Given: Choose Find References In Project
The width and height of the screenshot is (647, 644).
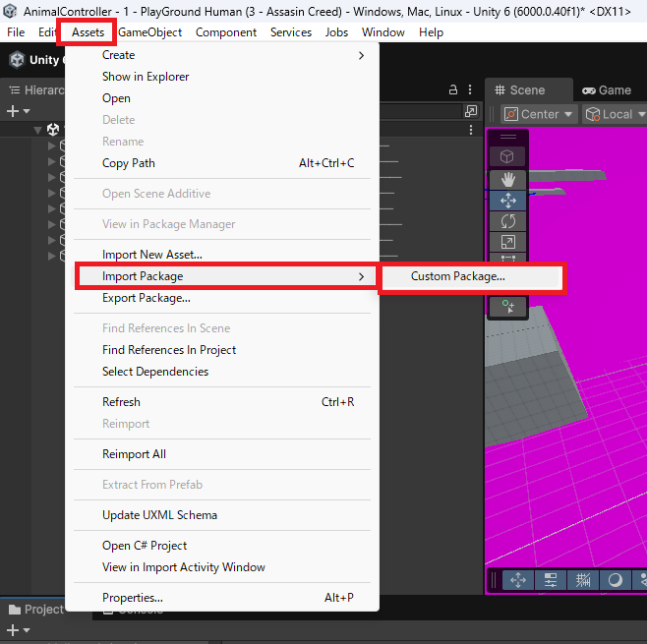Looking at the screenshot, I should click(x=222, y=350).
